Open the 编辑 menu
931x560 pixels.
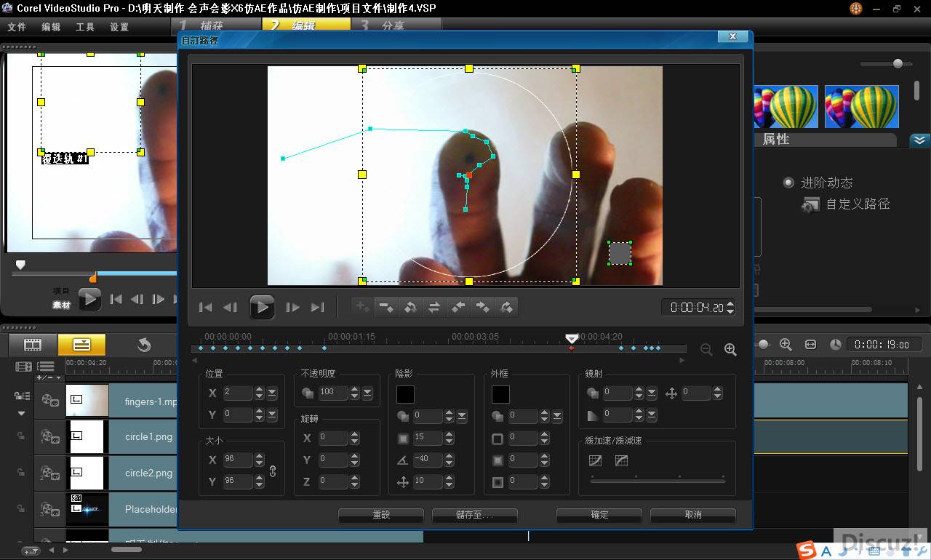point(51,27)
